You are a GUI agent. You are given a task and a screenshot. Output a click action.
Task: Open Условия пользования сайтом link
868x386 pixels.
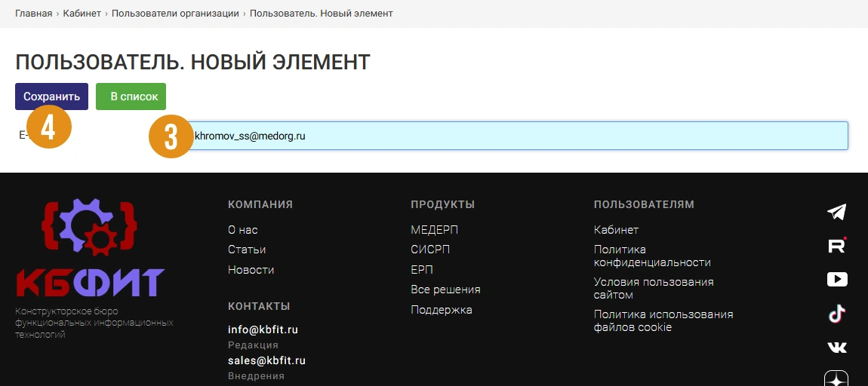(654, 288)
